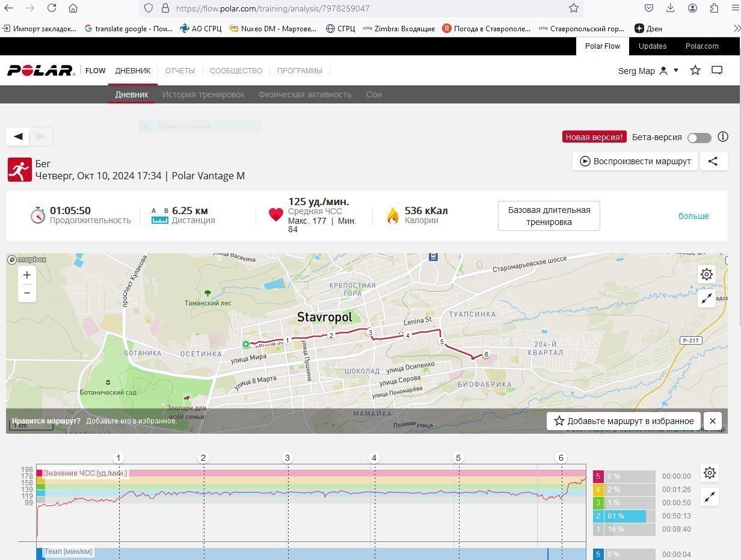Expand the graph to fullscreen

click(x=710, y=497)
